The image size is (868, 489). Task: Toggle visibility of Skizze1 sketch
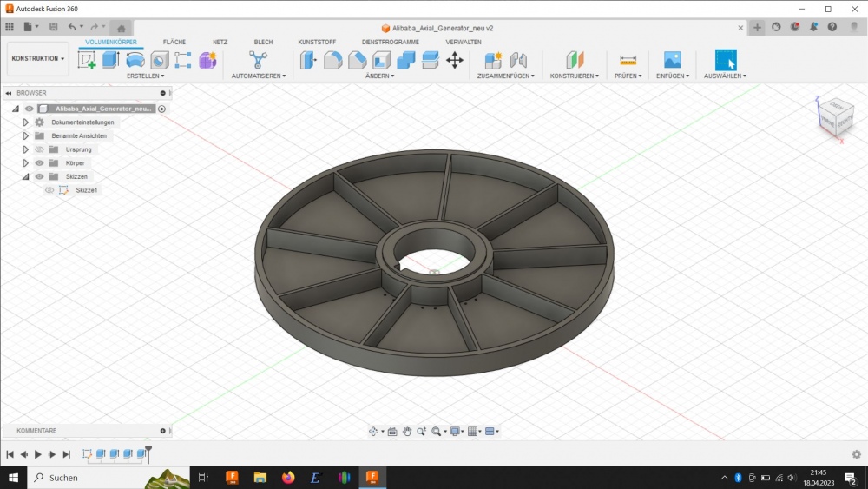click(49, 190)
